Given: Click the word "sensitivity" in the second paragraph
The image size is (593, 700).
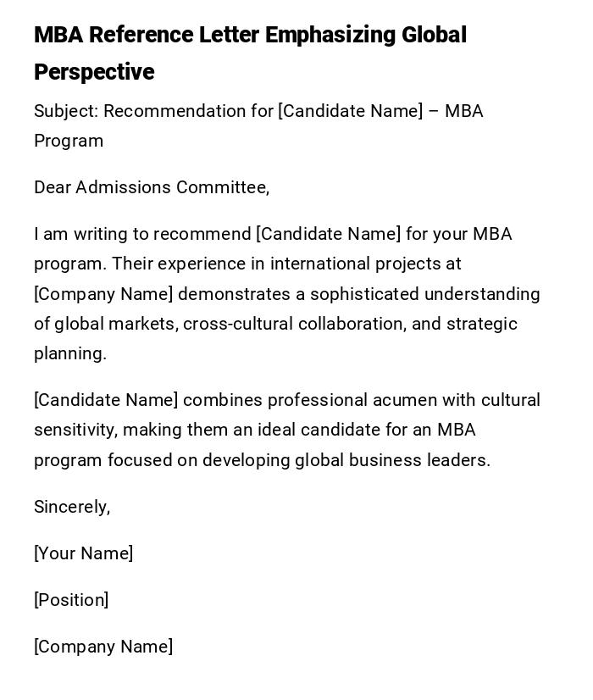Looking at the screenshot, I should 74,431.
